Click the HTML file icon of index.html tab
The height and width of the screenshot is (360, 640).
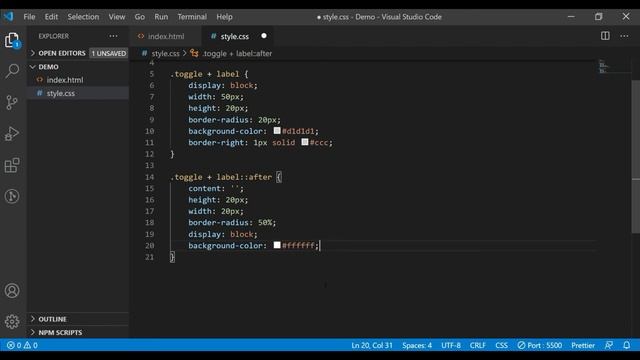141,36
